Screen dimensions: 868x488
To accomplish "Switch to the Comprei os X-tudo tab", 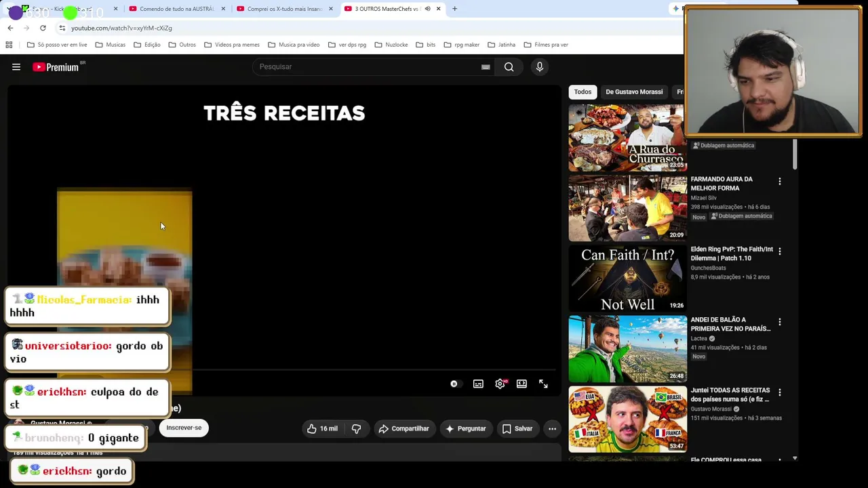I will pos(285,9).
